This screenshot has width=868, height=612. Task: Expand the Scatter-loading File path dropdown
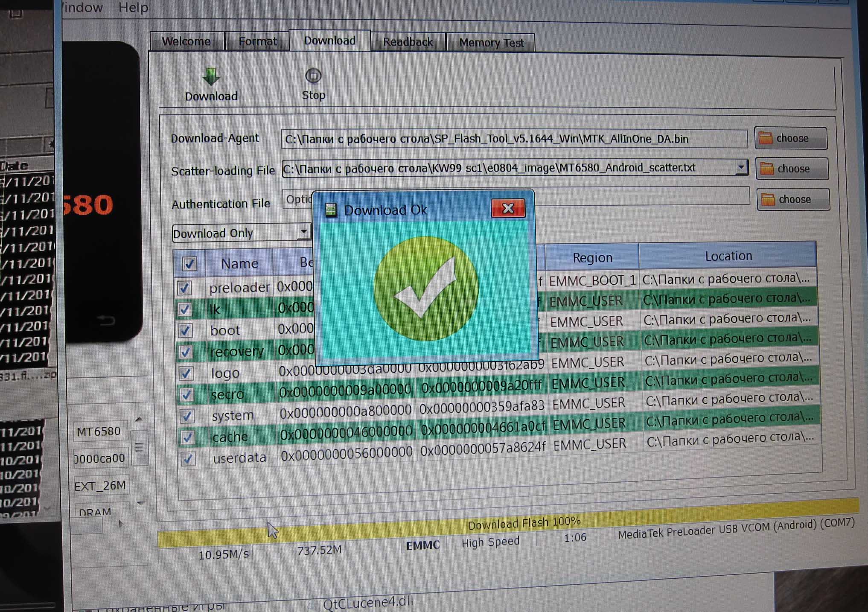(x=741, y=167)
